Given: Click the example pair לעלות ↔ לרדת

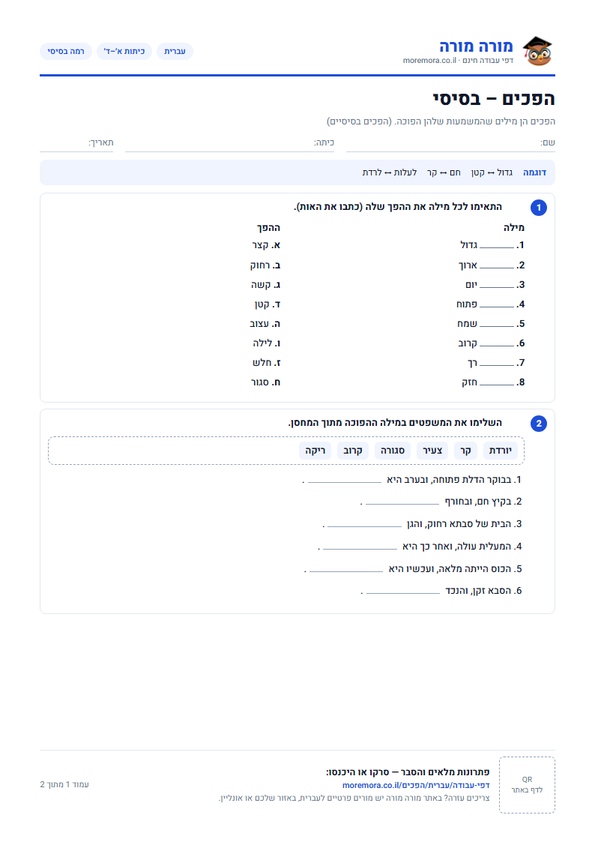Looking at the screenshot, I should [389, 172].
